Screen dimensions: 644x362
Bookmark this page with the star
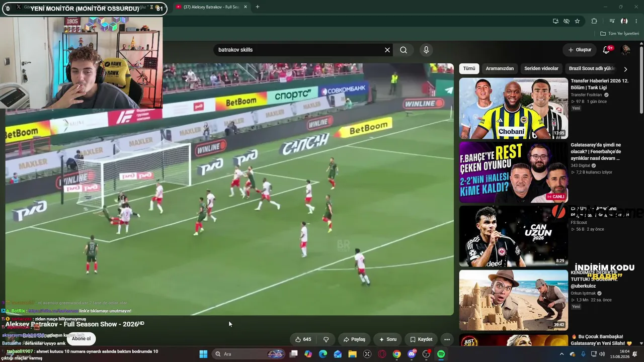pos(577,21)
